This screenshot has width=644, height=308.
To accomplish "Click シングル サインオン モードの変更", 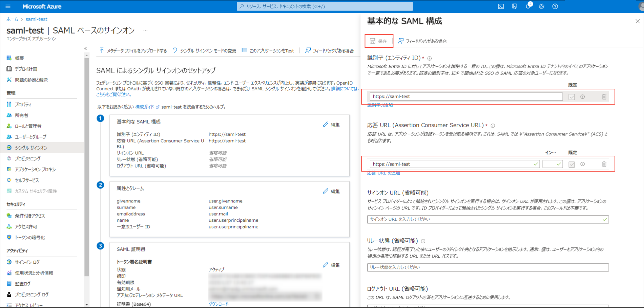I will (x=204, y=51).
